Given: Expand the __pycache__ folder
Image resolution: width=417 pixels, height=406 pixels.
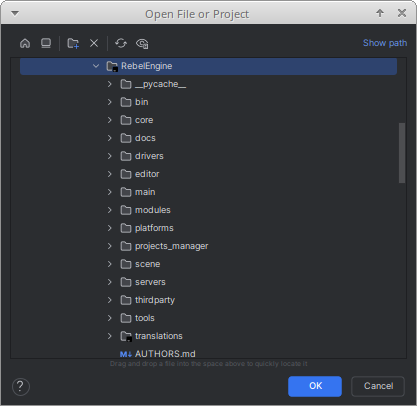Looking at the screenshot, I should tap(110, 84).
